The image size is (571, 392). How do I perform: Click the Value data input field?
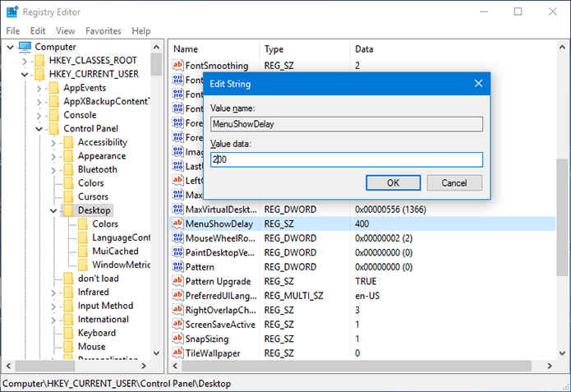coord(347,159)
